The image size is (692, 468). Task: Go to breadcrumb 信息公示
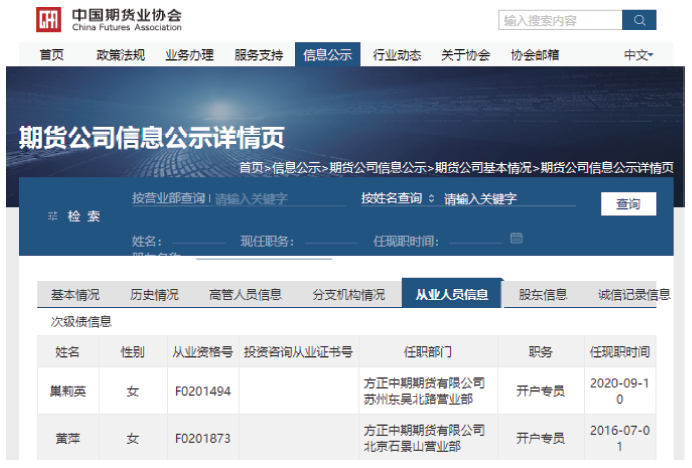[x=297, y=168]
